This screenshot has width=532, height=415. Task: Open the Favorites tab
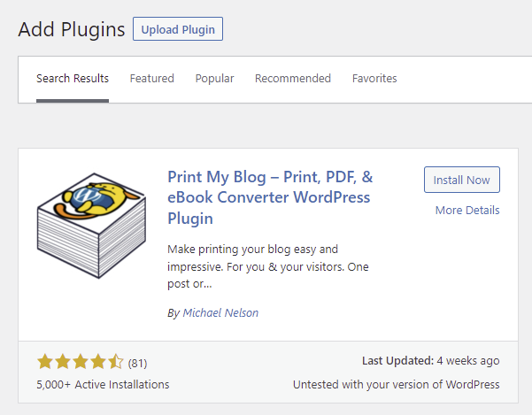tap(374, 79)
